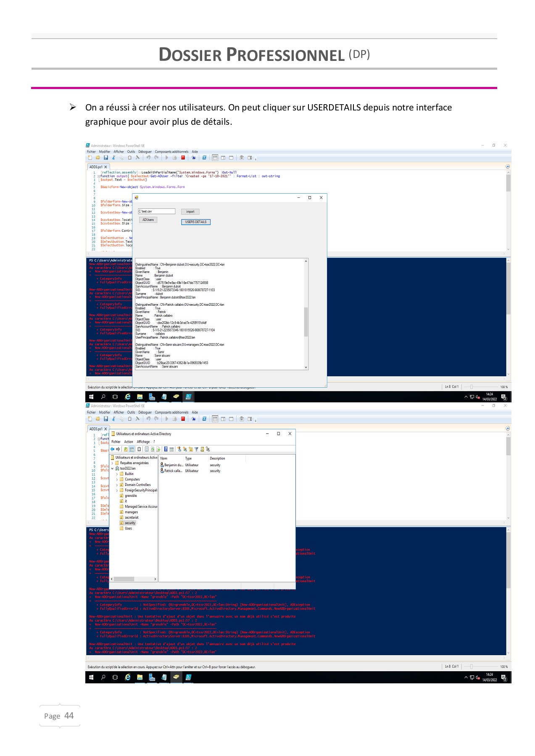The image size is (535, 756).
Task: Click the Create new group icon
Action: [x=185, y=449]
